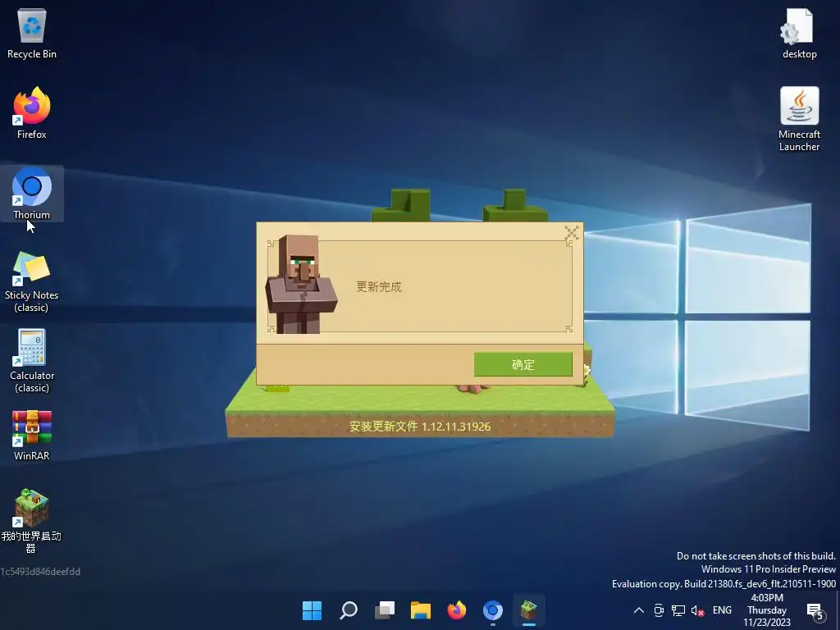The height and width of the screenshot is (630, 840).
Task: Click the ENG language indicator
Action: [722, 610]
